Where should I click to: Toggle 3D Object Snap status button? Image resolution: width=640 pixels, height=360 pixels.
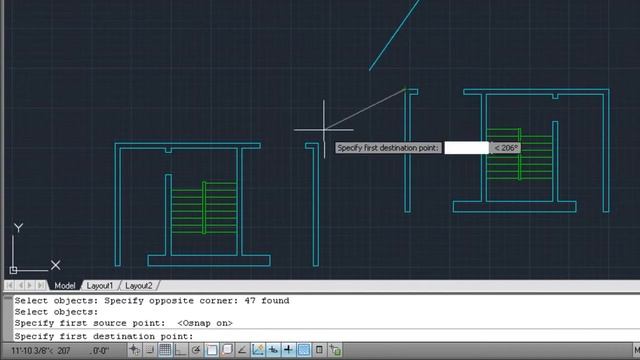(x=227, y=350)
